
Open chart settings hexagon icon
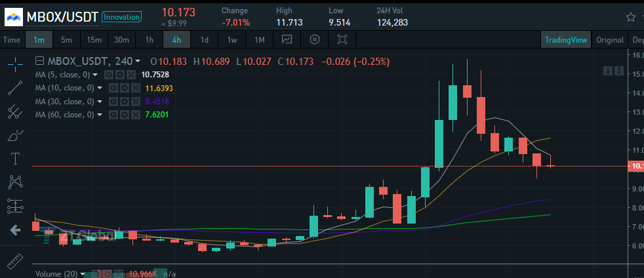click(315, 40)
